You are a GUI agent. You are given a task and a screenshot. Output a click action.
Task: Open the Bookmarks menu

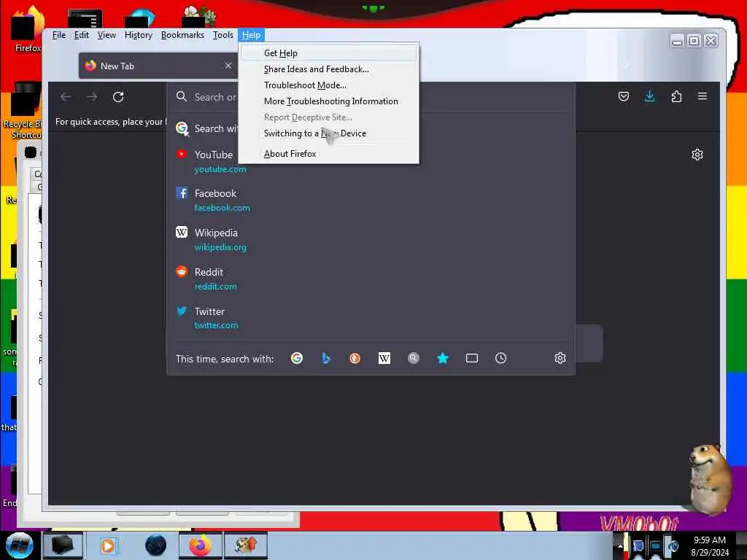(x=182, y=35)
